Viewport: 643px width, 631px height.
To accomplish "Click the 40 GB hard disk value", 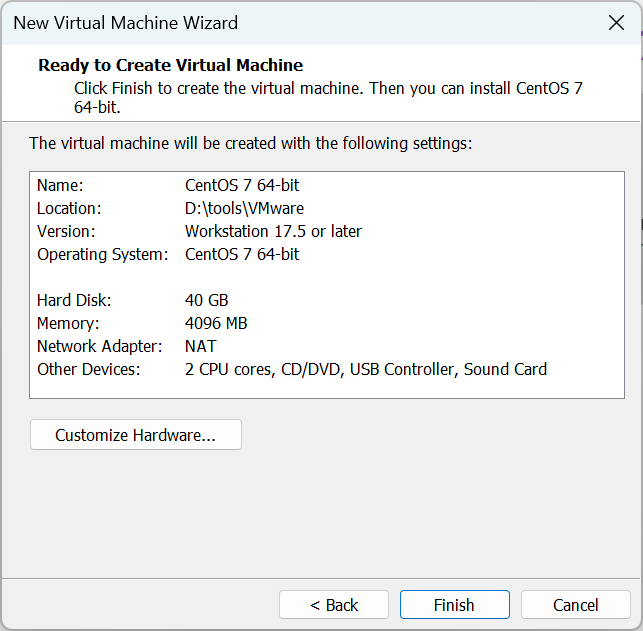I will (x=206, y=300).
